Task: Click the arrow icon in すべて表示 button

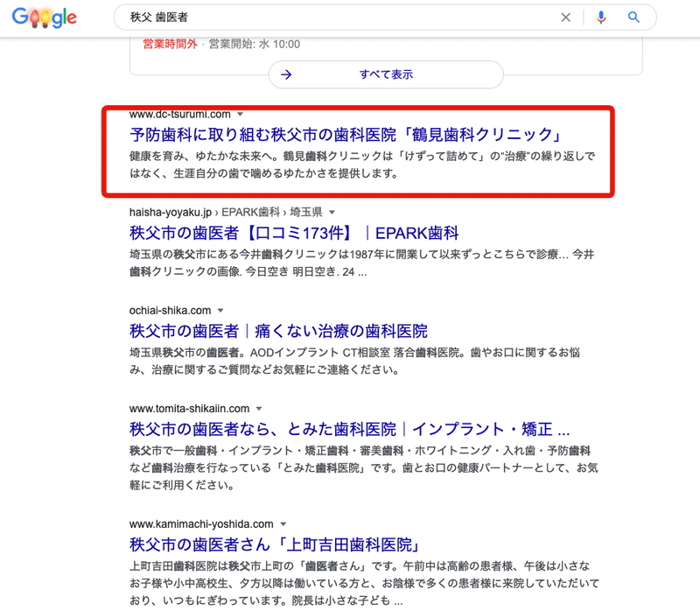Action: [x=286, y=74]
